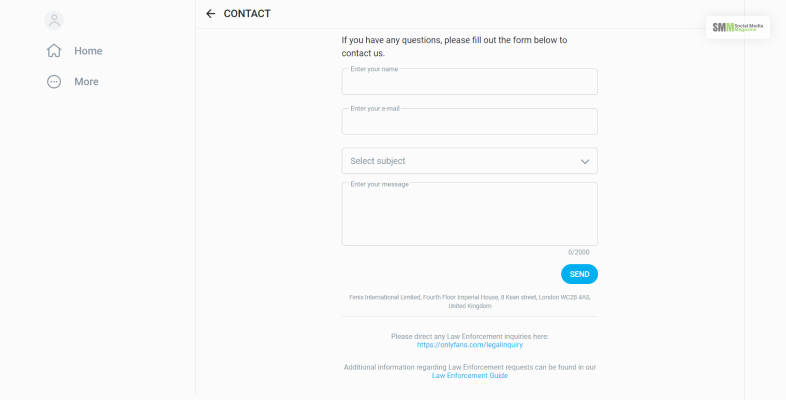
Task: Open the Law Enforcement Guide link
Action: pos(470,376)
